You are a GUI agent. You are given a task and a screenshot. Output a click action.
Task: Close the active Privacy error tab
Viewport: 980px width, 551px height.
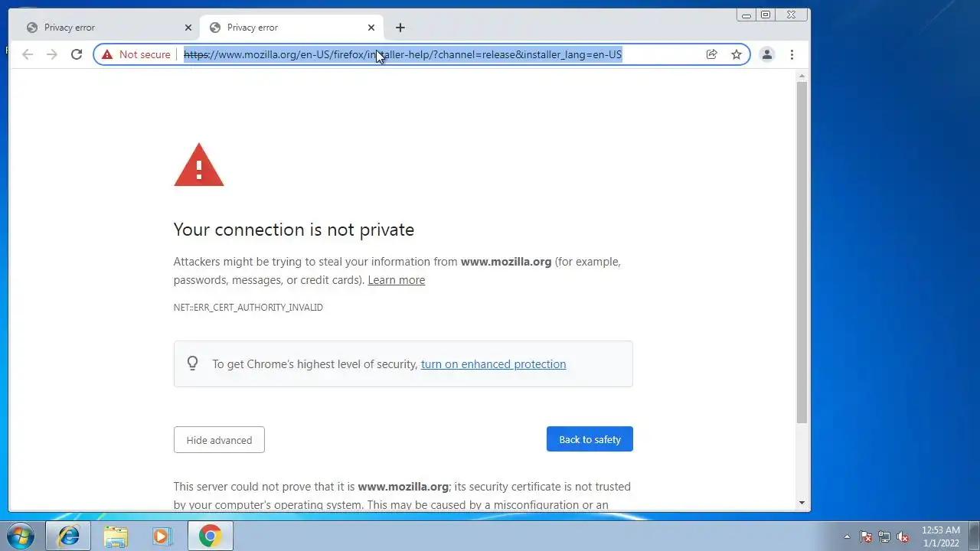pos(371,28)
